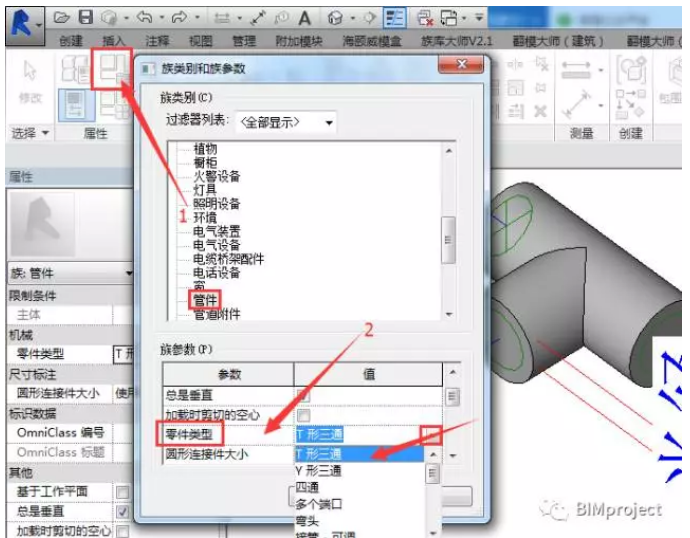Click the Open folder icon in quick access toolbar
This screenshot has height=538, width=690.
click(62, 18)
